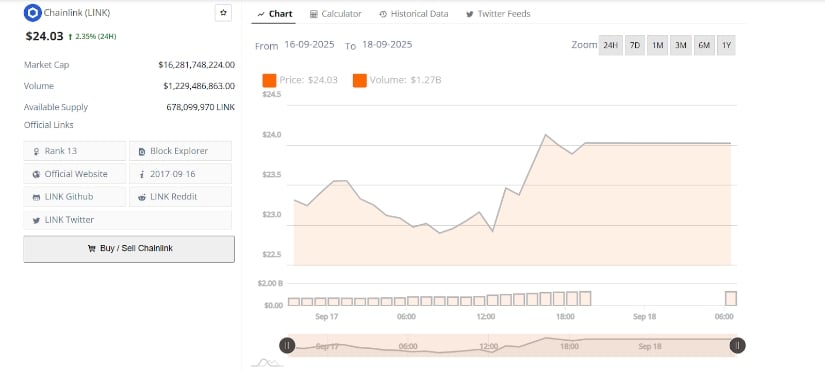
Task: Click the Buy / Sell Chainlink button
Action: [x=129, y=249]
